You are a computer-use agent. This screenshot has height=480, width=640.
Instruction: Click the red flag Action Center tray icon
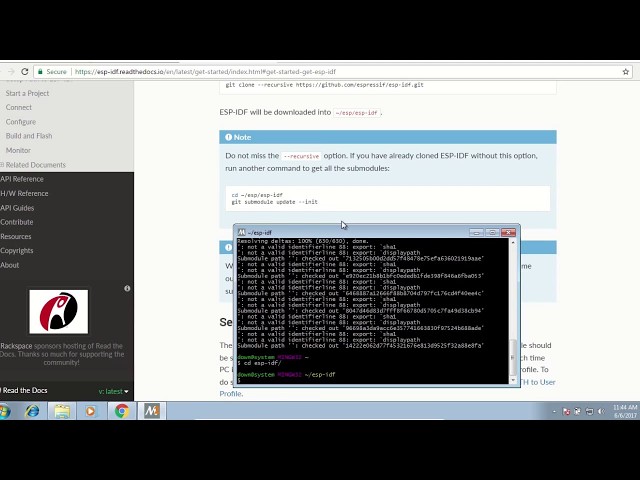coord(566,411)
